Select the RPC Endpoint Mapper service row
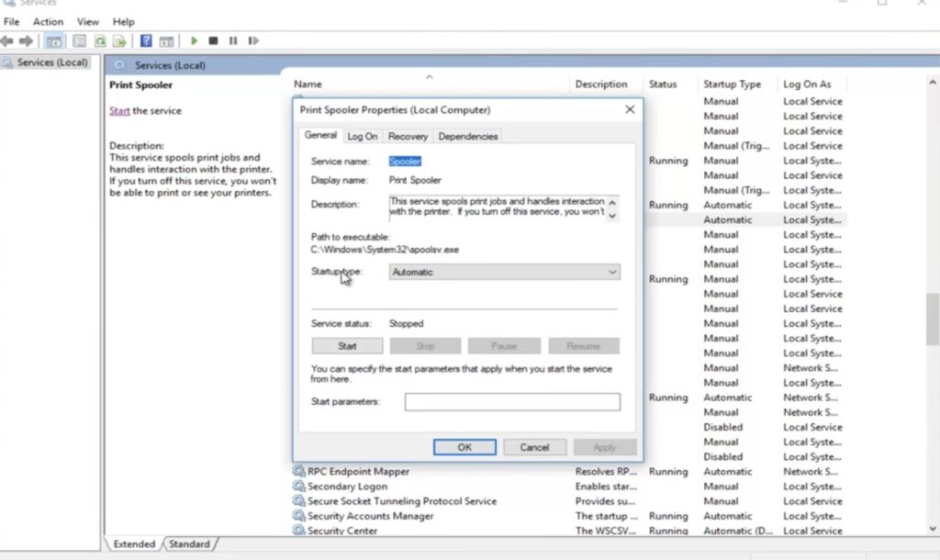This screenshot has height=560, width=940. coord(569,471)
